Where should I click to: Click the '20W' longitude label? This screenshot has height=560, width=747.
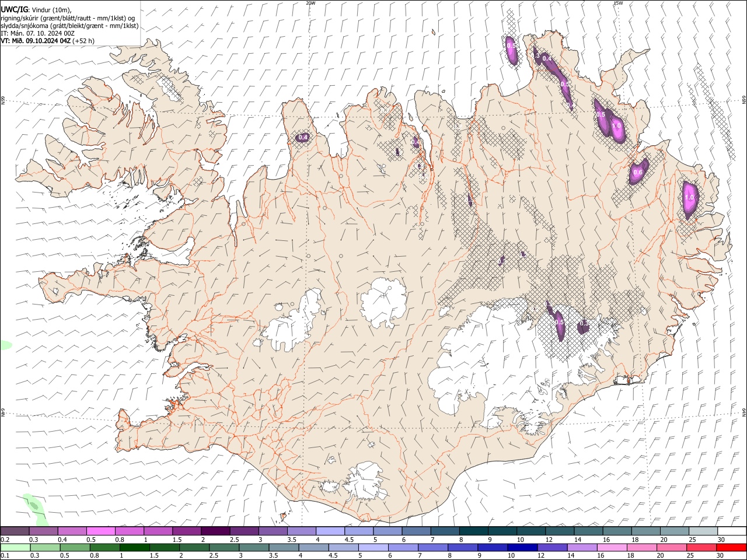pyautogui.click(x=310, y=3)
